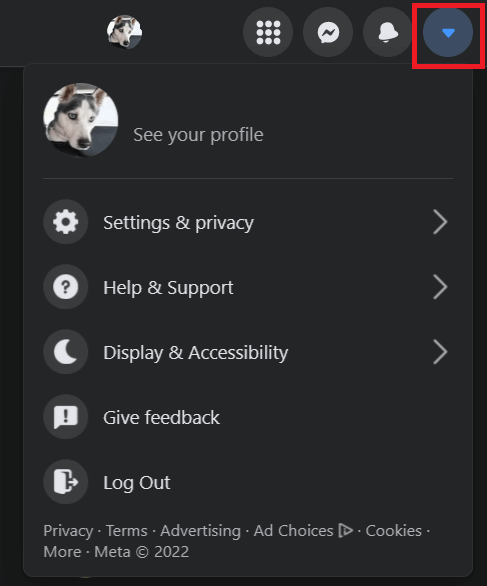Open the notifications bell icon
Screen dimensions: 487x586
click(x=388, y=33)
